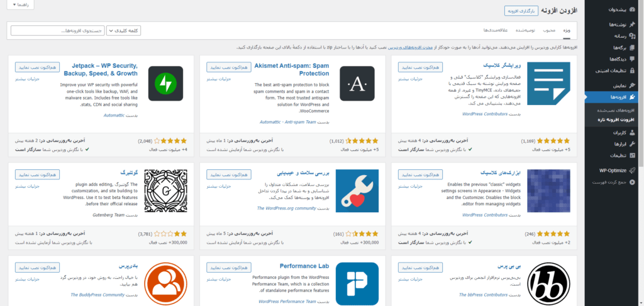Click the Health Check wrench-heart icon
Viewport: 644px width, 306px height.
357,191
